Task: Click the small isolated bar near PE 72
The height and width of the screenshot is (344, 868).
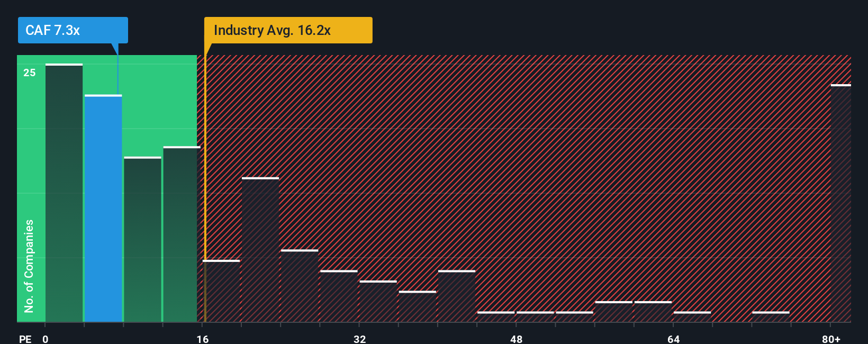Action: pos(771,317)
